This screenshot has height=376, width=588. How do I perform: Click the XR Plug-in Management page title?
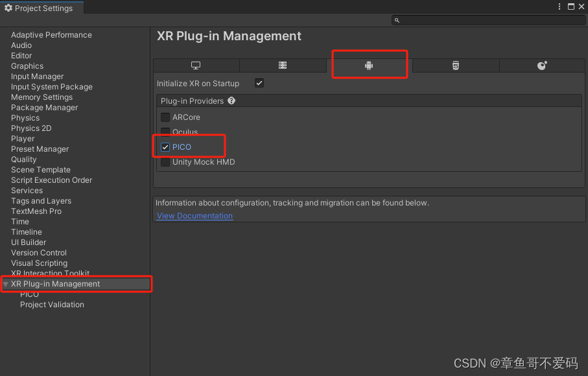click(229, 36)
